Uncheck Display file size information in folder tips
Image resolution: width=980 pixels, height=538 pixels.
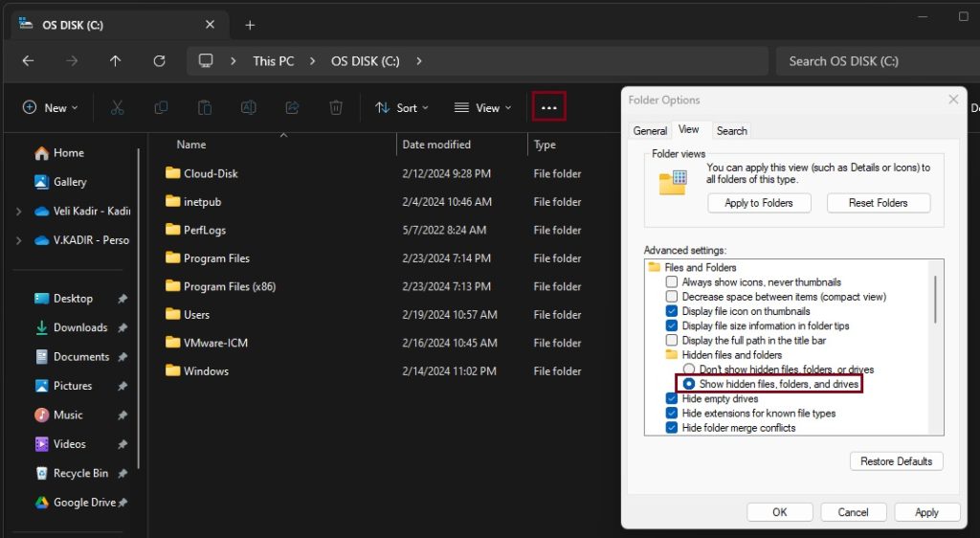(671, 325)
